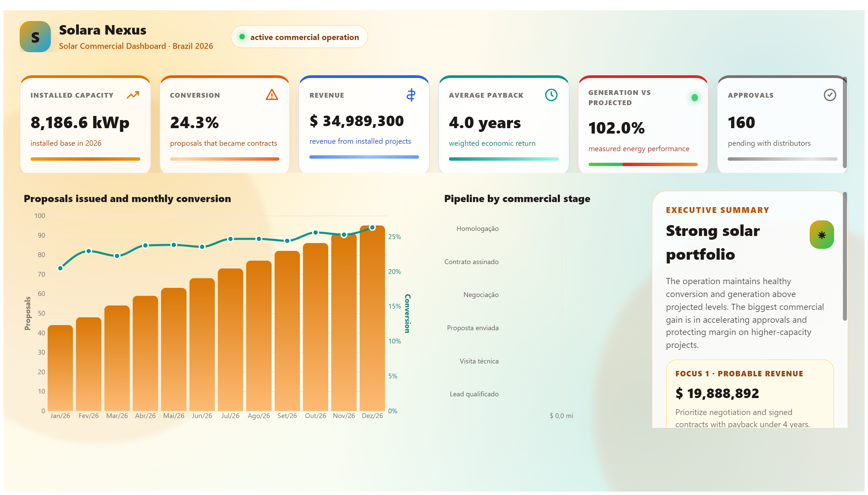The height and width of the screenshot is (495, 868).
Task: Select the Lead qualificado pipeline stage
Action: pyautogui.click(x=474, y=394)
